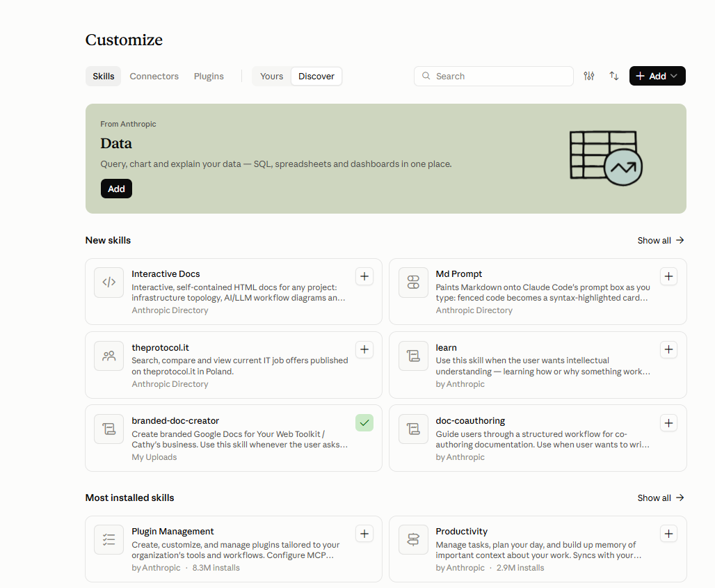
Task: Click doc-coauthoring scroll icon
Action: coord(413,429)
